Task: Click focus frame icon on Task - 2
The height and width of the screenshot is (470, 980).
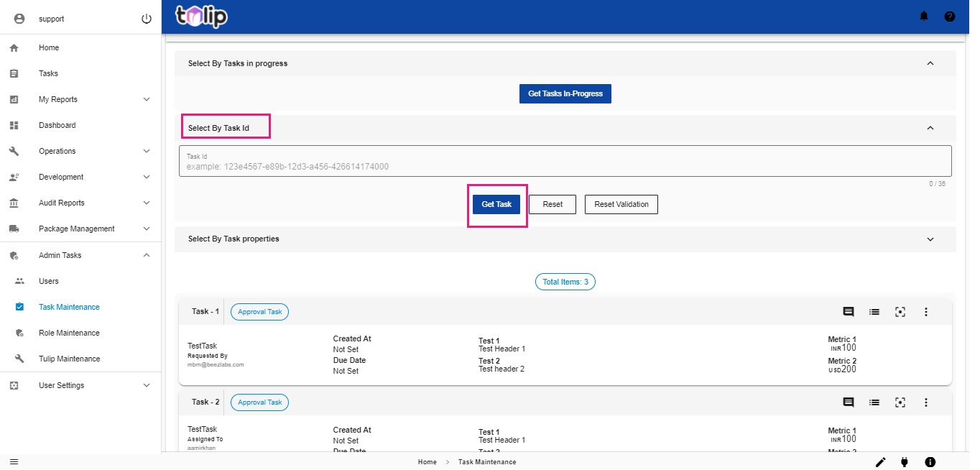Action: click(900, 402)
